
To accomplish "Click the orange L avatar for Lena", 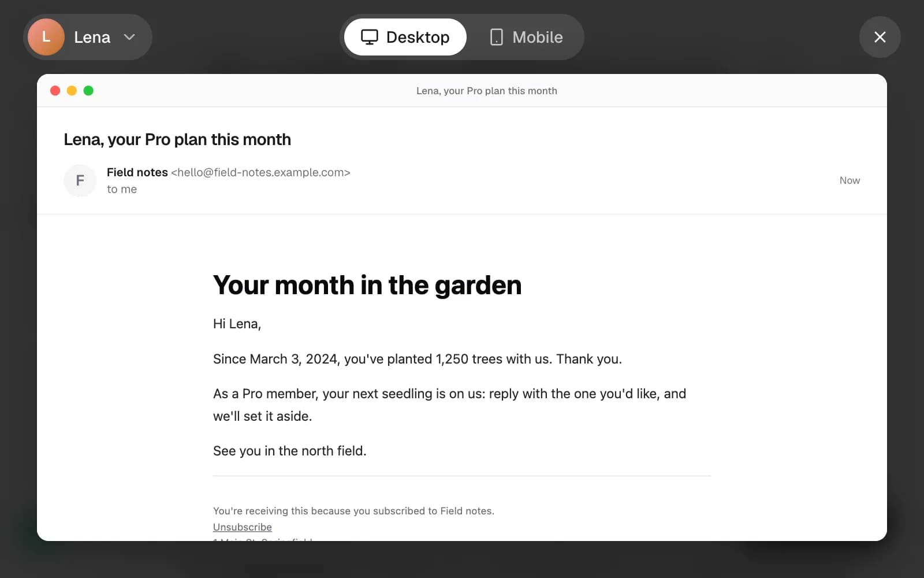I will [x=46, y=37].
